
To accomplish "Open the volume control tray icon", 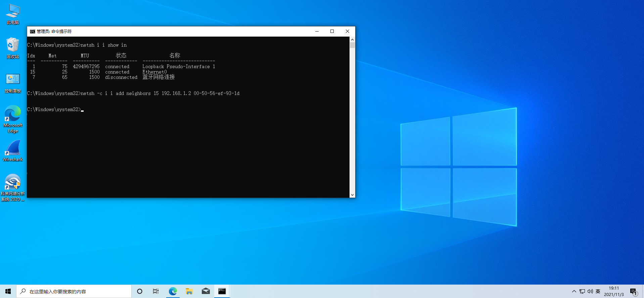I will pyautogui.click(x=590, y=291).
